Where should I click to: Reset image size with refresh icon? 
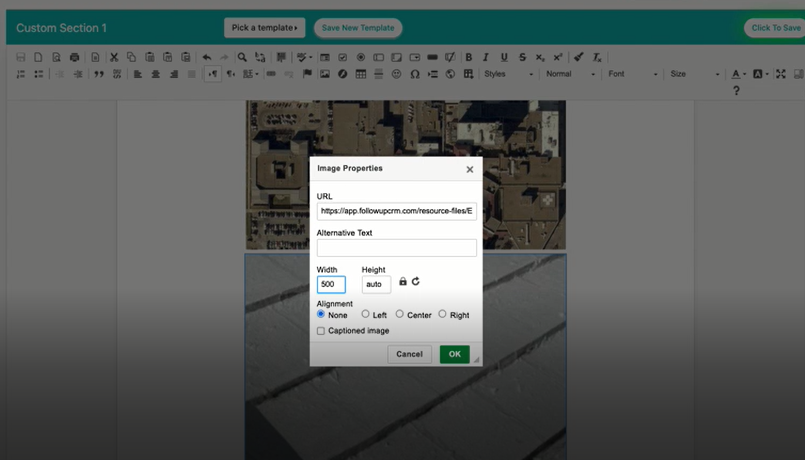coord(416,281)
